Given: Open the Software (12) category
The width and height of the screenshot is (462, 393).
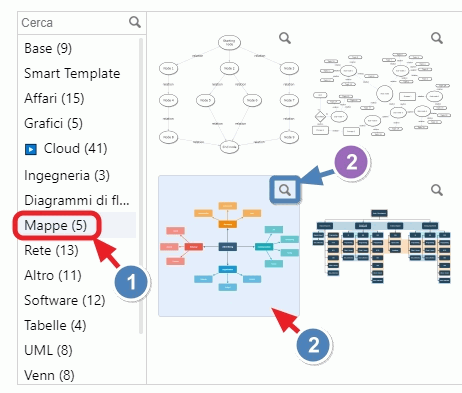Looking at the screenshot, I should tap(65, 300).
